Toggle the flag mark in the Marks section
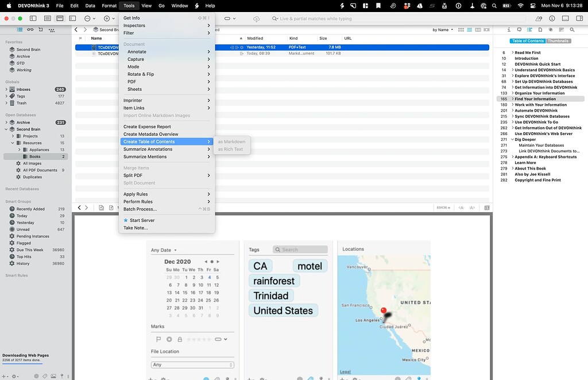 click(x=158, y=339)
